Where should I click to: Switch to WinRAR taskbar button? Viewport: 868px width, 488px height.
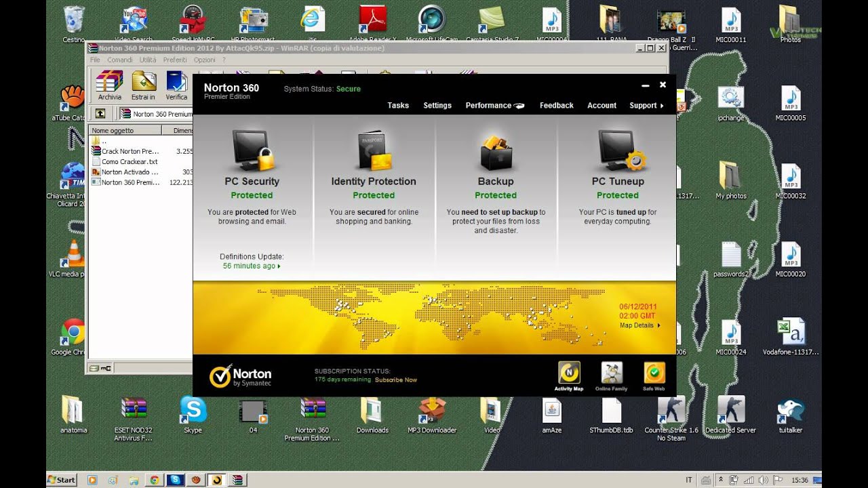pyautogui.click(x=237, y=480)
